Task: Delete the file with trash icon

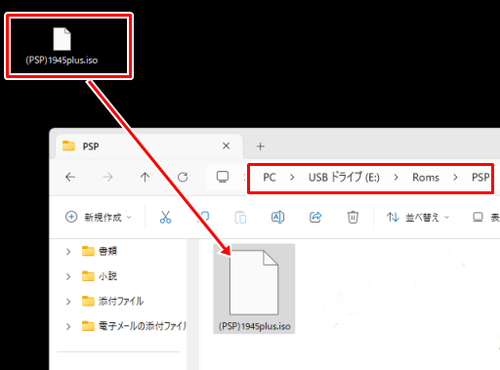Action: pos(353,217)
